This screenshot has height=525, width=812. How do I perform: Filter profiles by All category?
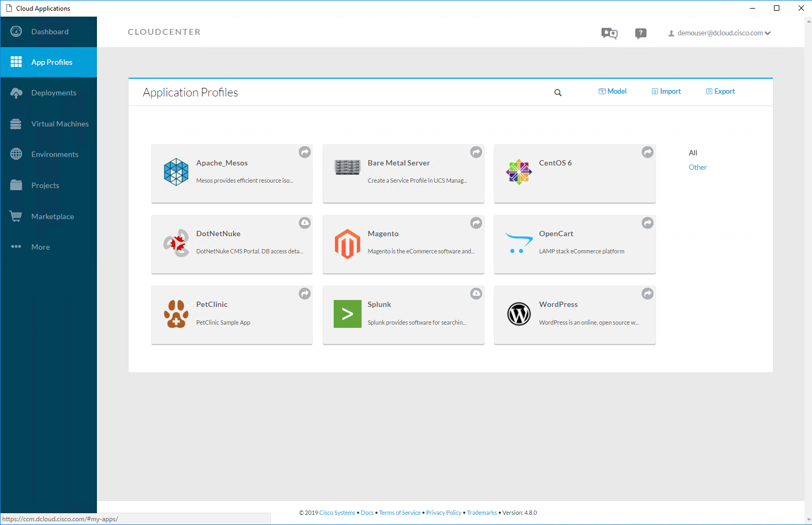click(x=693, y=153)
